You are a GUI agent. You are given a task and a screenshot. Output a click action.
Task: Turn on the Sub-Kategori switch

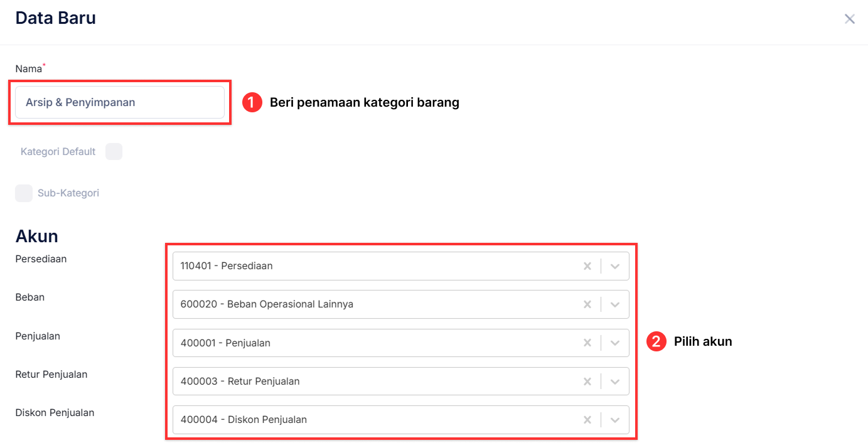(23, 193)
